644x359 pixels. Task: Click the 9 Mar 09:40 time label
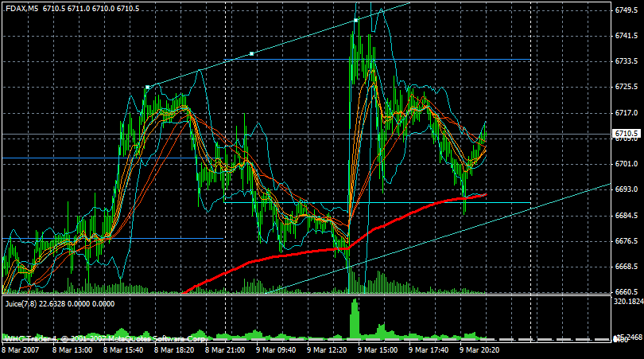(x=276, y=350)
